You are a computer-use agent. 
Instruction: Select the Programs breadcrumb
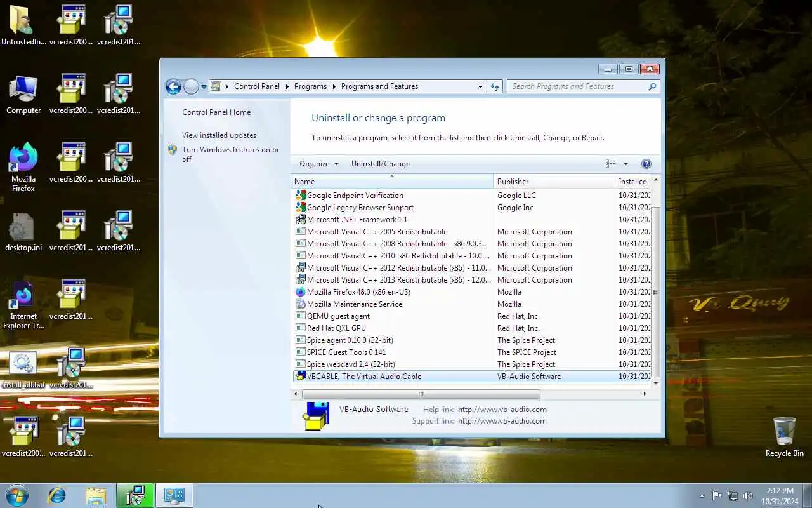pos(310,86)
